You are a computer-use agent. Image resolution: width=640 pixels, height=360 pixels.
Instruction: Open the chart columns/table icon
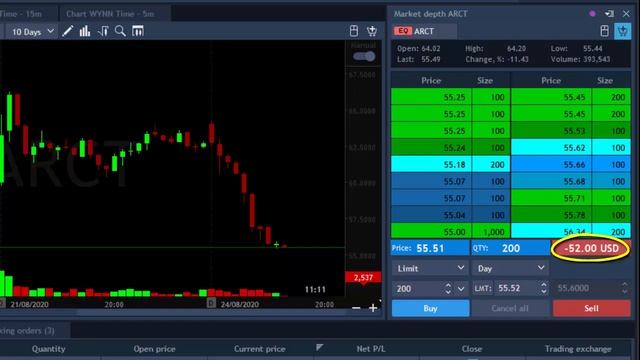pyautogui.click(x=138, y=31)
